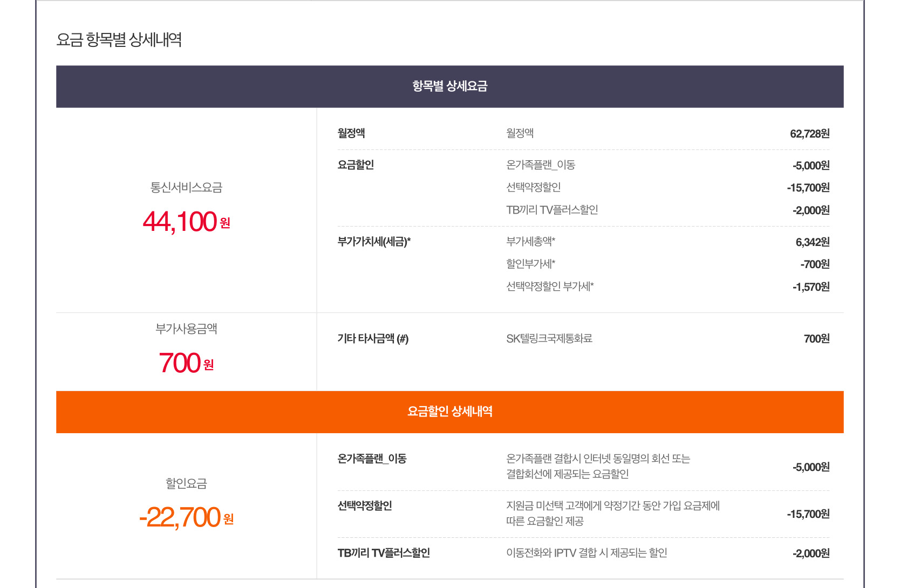Screen dimensions: 900x588
Task: Select the 선택약정할인 부가세* line item
Action: click(550, 286)
